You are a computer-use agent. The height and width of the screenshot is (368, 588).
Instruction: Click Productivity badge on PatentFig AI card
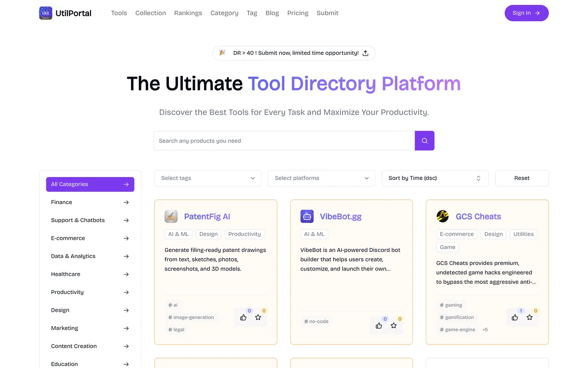pos(244,234)
